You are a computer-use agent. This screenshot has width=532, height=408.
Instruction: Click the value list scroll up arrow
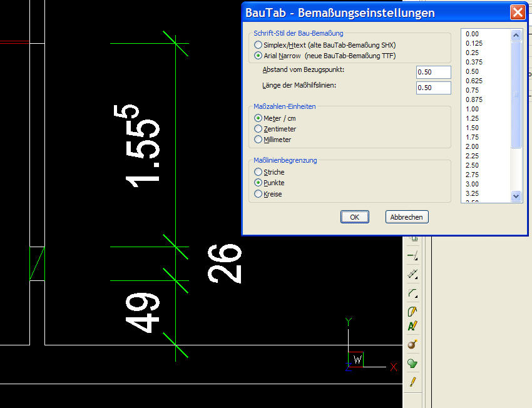pos(516,35)
